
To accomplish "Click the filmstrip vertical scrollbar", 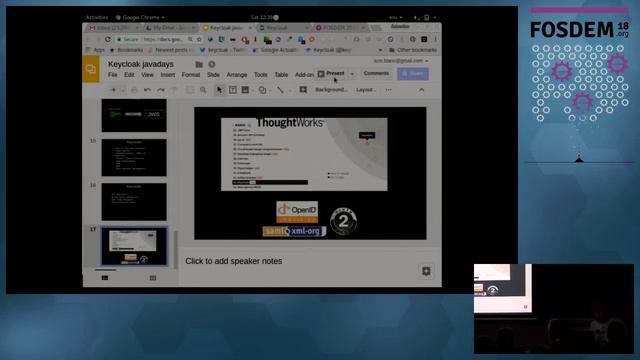I will pos(176,250).
